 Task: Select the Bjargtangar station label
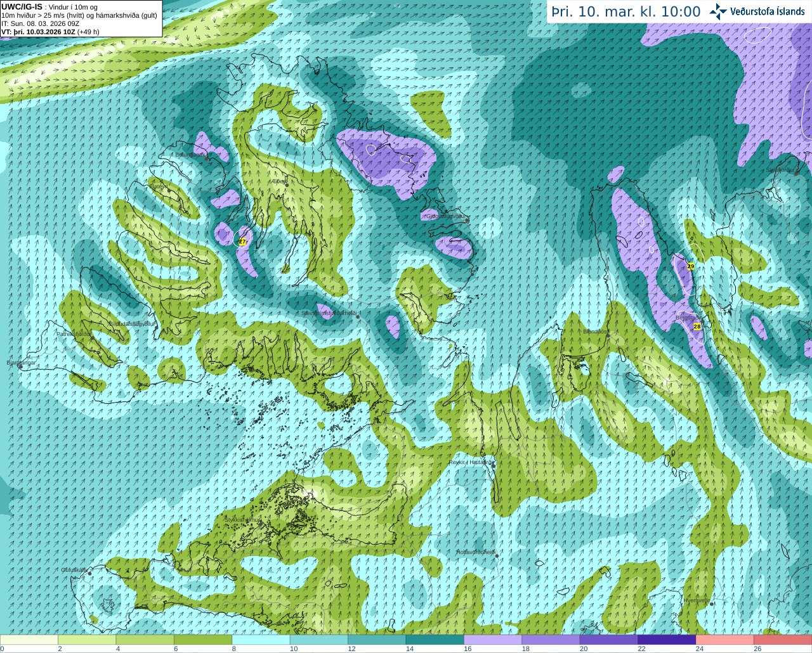[x=22, y=363]
